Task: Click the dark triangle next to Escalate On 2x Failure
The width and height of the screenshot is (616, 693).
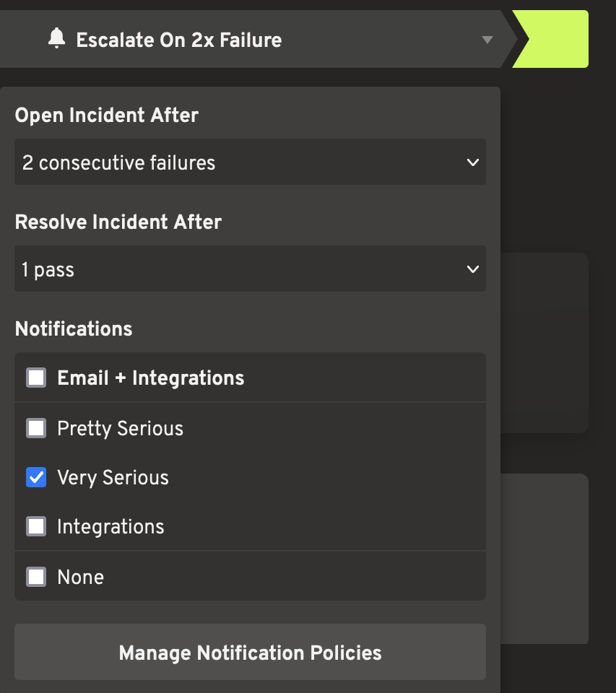Action: pos(487,40)
